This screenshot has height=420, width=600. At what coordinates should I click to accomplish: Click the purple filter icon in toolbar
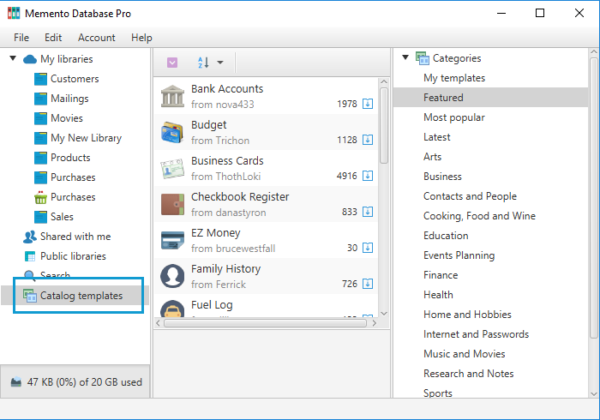[173, 62]
